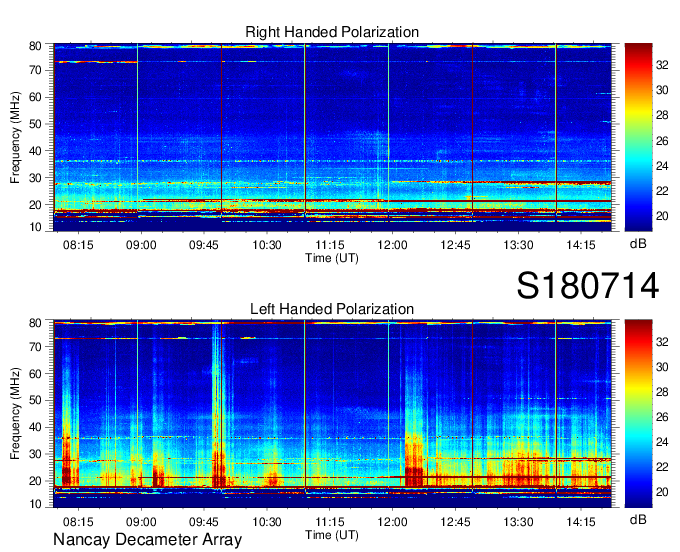Screen dimensions: 680x552
Task: Click 30 MHz tick on Right Handed frequency axis
Action: click(x=36, y=178)
